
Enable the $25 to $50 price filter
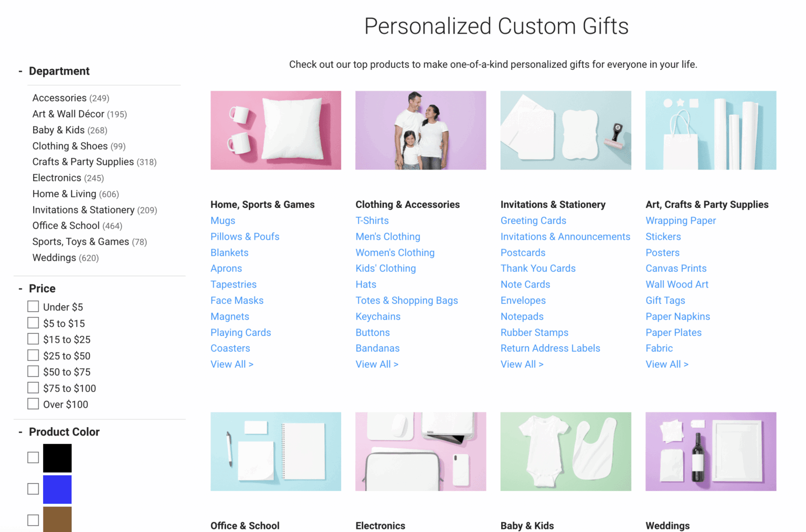pos(33,355)
